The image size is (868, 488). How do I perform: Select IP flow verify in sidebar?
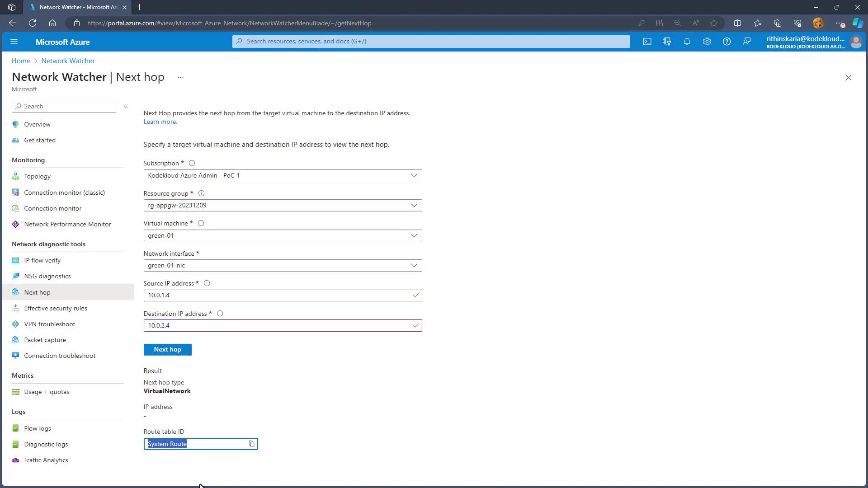tap(42, 260)
